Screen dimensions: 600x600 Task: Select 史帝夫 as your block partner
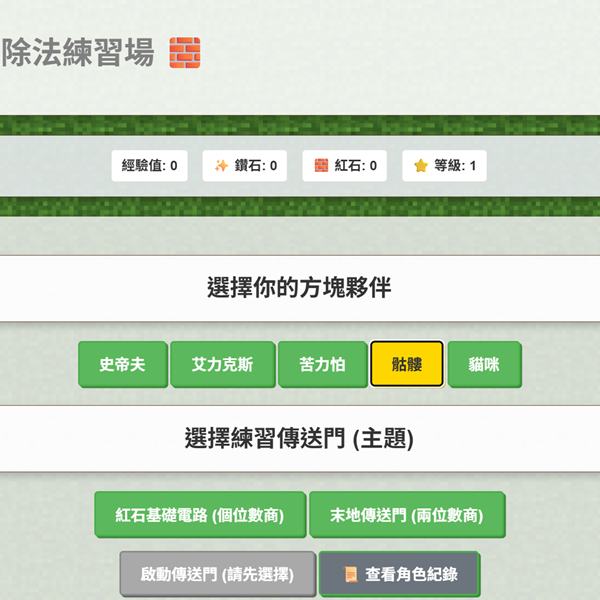[x=122, y=364]
